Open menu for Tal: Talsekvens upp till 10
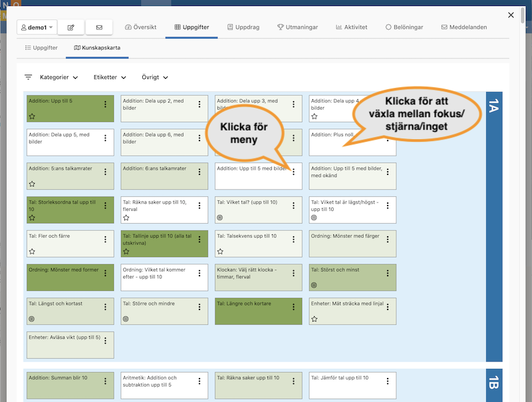Viewport: 532px width, 402px height. coord(293,240)
